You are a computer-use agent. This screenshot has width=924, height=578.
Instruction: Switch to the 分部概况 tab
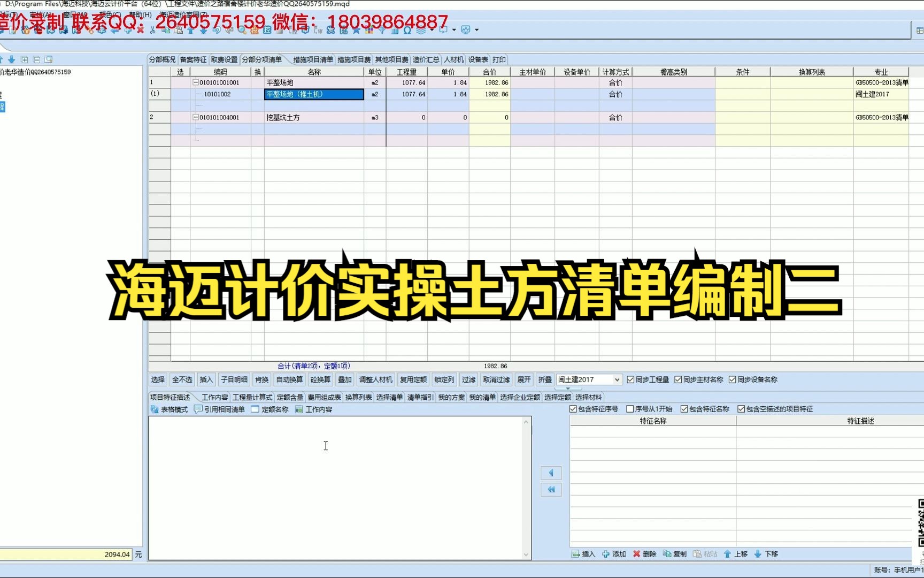point(162,59)
